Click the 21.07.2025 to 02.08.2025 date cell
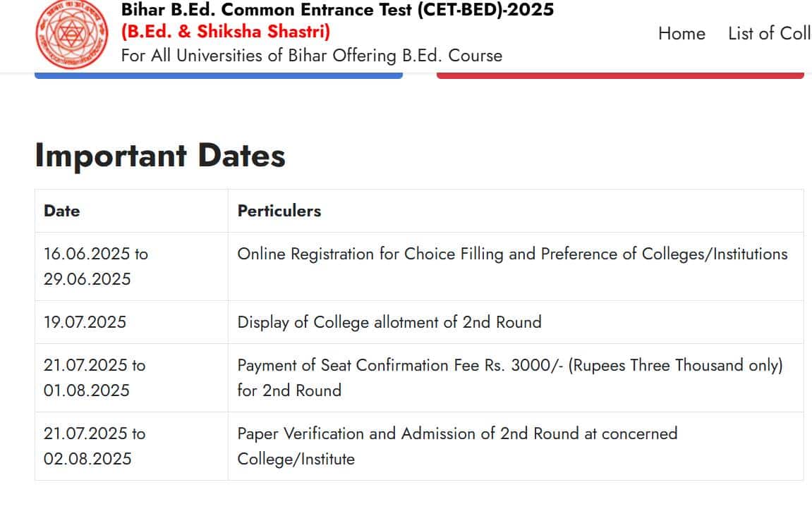Viewport: 812px width, 511px height. point(131,446)
